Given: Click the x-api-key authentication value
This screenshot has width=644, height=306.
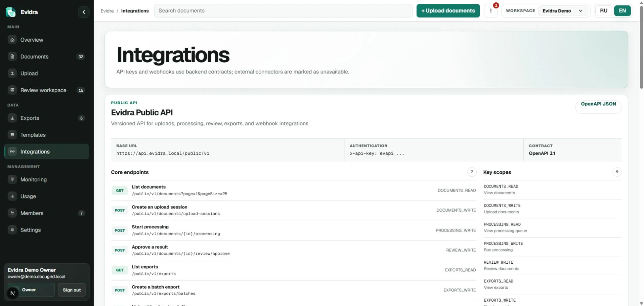Looking at the screenshot, I should coord(377,153).
